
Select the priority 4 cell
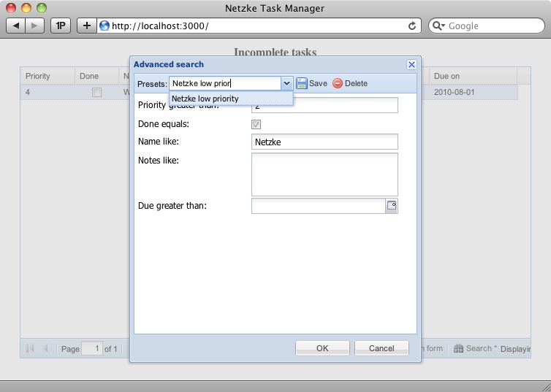click(x=47, y=92)
